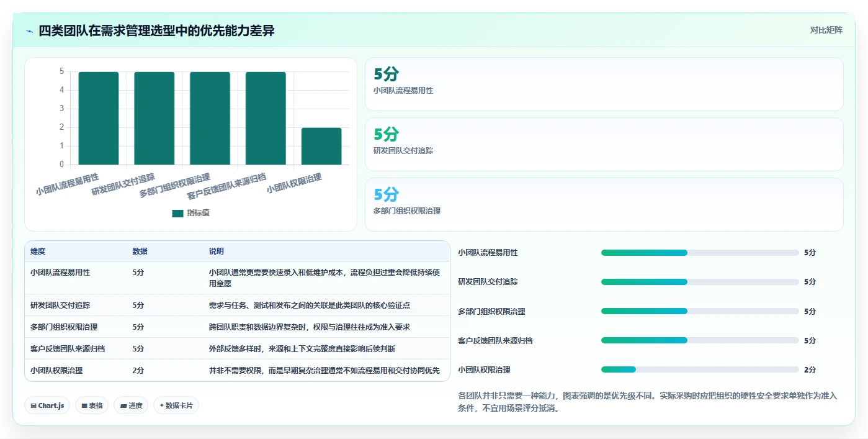Select the 数据卡片 chip
868x439 pixels.
pos(176,405)
